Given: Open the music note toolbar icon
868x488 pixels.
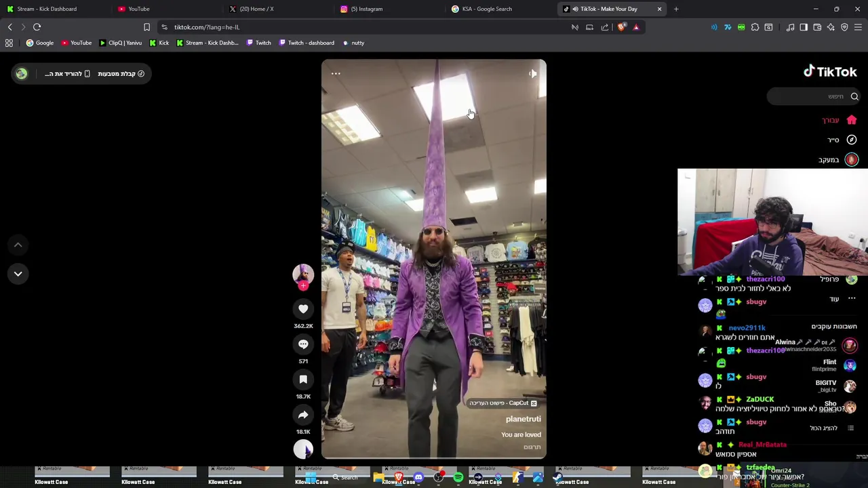Looking at the screenshot, I should 790,27.
